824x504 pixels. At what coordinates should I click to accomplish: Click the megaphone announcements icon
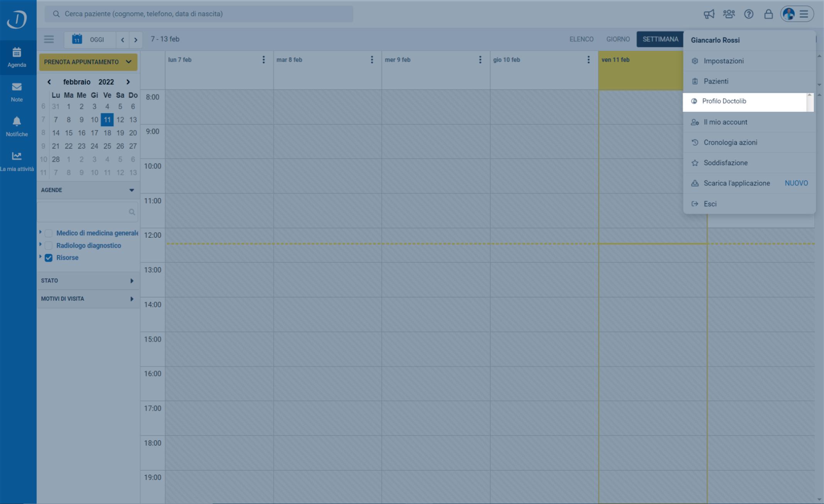(709, 14)
